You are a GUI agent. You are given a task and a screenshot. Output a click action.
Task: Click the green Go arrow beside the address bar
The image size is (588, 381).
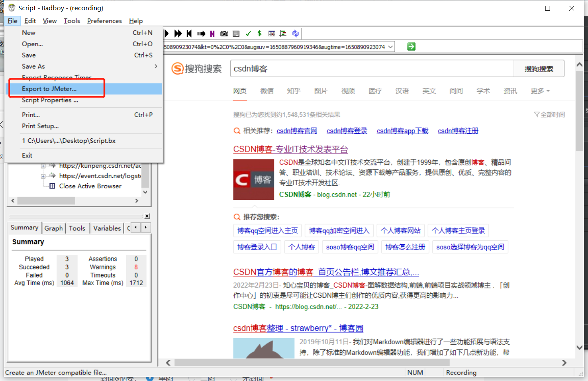411,46
